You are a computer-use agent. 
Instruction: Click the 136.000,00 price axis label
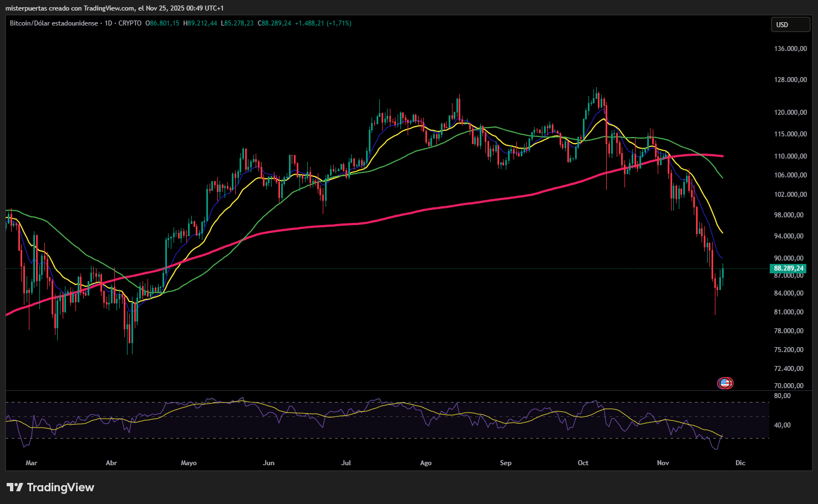[790, 49]
